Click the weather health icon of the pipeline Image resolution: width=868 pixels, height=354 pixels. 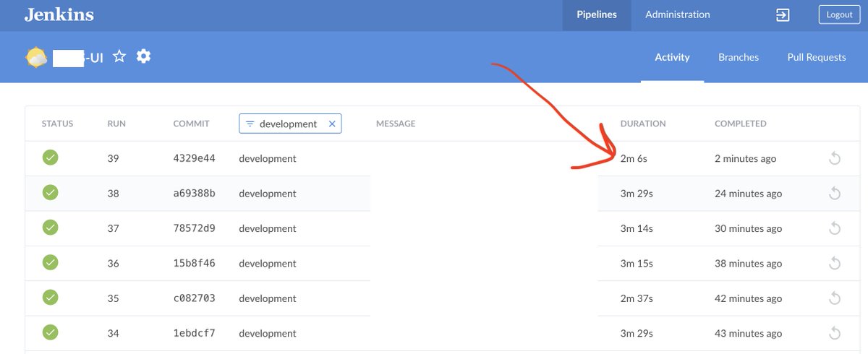pos(37,57)
